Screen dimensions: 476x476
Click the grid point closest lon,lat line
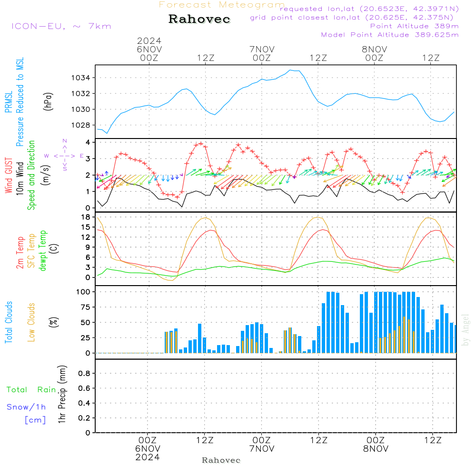[x=352, y=18]
